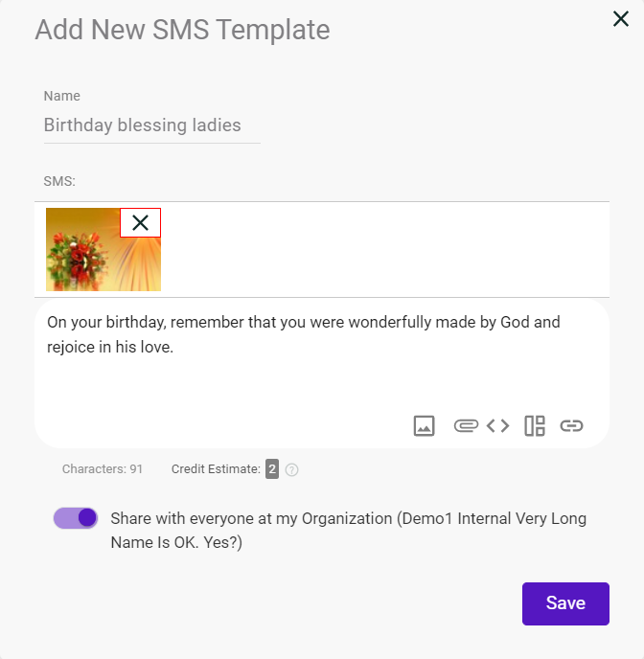Open the merge code brackets icon
This screenshot has width=644, height=659.
(497, 425)
